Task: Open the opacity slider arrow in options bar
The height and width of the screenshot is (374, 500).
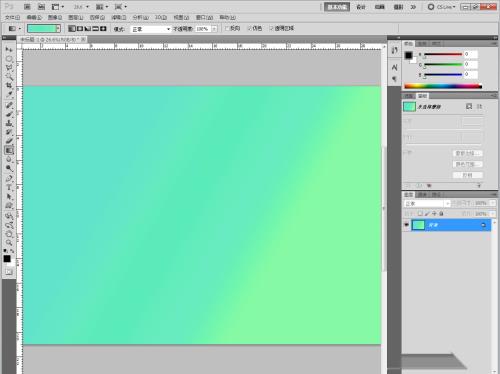Action: click(214, 29)
